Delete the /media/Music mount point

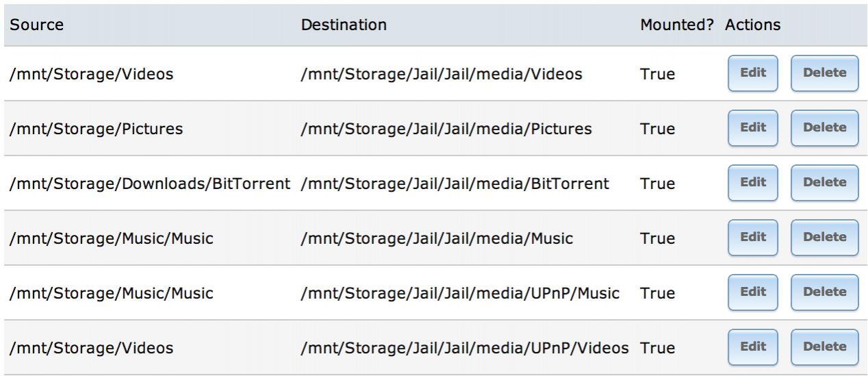(x=824, y=238)
